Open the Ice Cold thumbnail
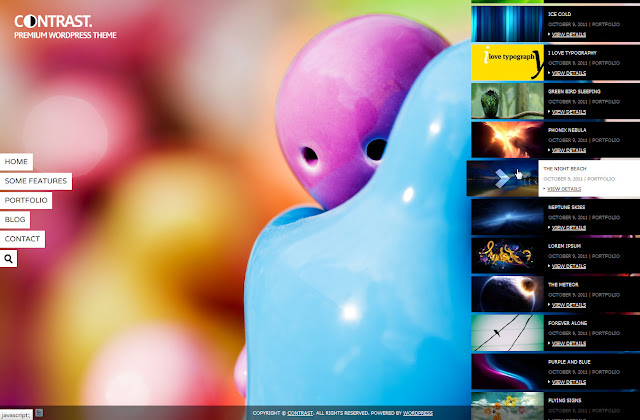 [x=508, y=24]
